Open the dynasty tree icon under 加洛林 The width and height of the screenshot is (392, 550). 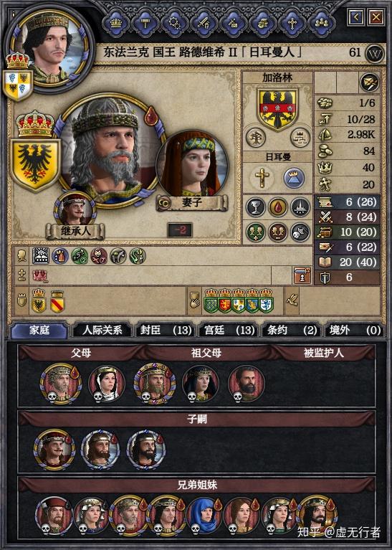[x=256, y=138]
